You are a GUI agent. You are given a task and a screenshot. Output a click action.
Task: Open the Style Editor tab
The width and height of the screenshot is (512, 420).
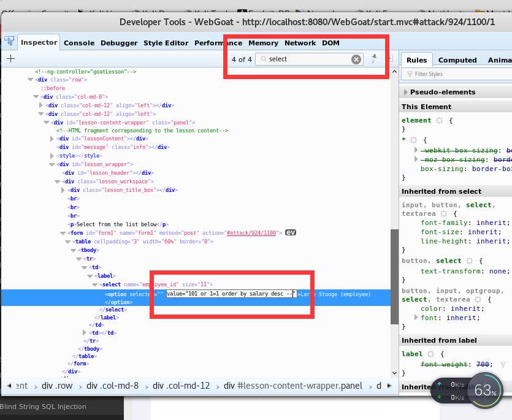166,43
